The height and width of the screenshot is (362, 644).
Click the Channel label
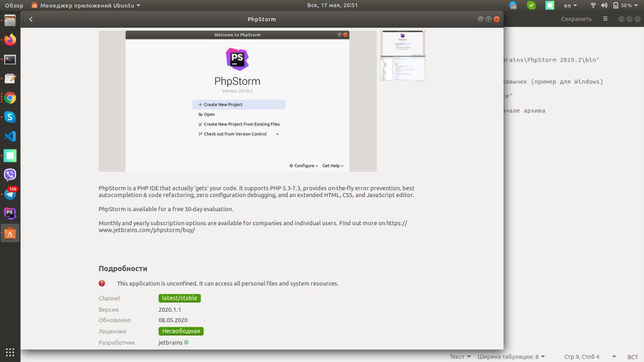[109, 298]
